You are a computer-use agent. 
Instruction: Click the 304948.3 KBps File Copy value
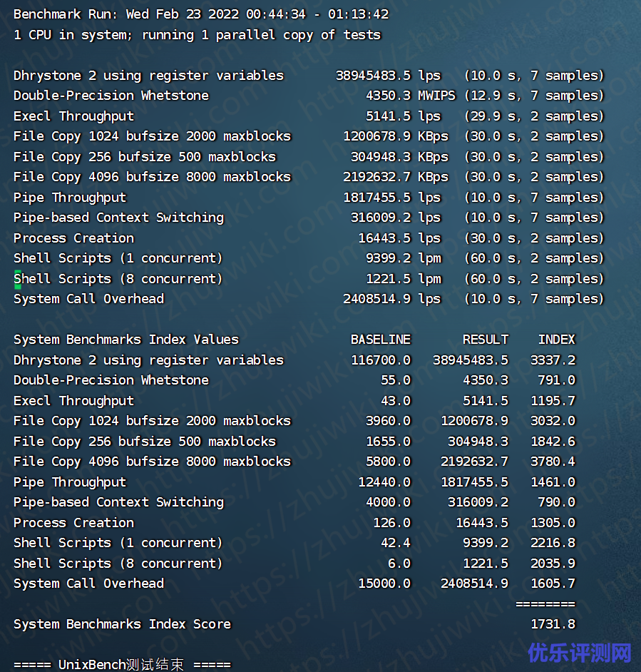coord(399,157)
